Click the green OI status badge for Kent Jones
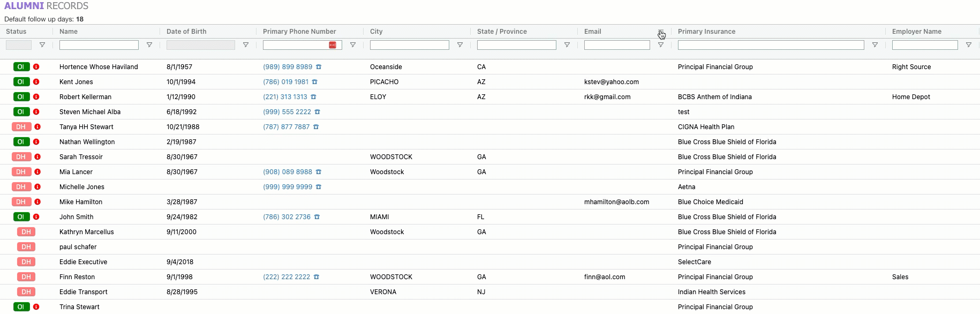This screenshot has height=314, width=980. [x=21, y=82]
